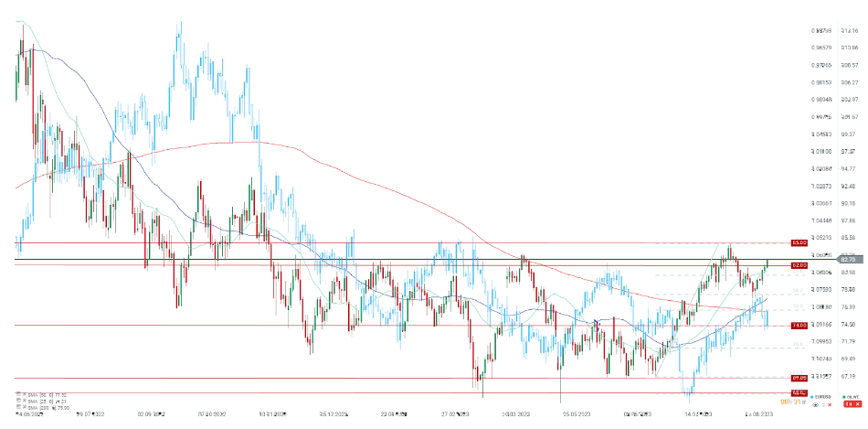
Task: Remove the EURUSD overlay with red X
Action: tap(830, 404)
